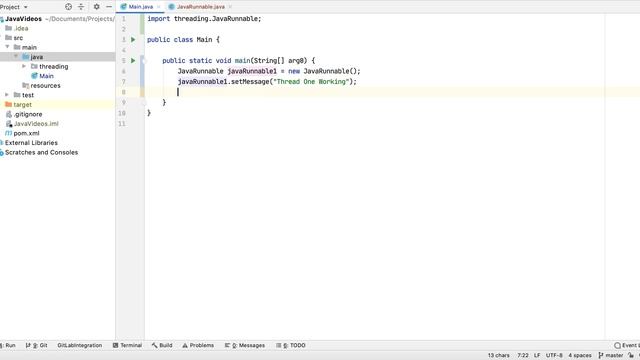Open the Terminal tool window

click(x=127, y=345)
